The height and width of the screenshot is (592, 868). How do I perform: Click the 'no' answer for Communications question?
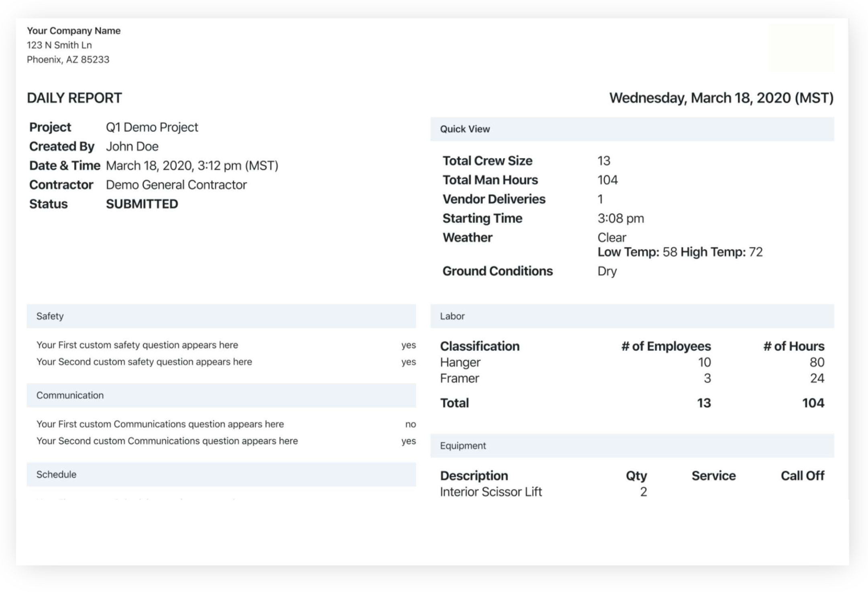click(410, 424)
